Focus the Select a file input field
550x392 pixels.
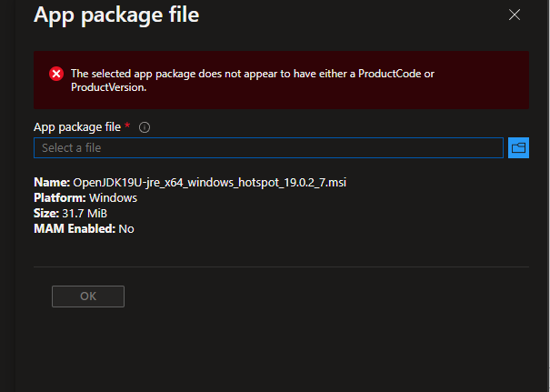(269, 147)
